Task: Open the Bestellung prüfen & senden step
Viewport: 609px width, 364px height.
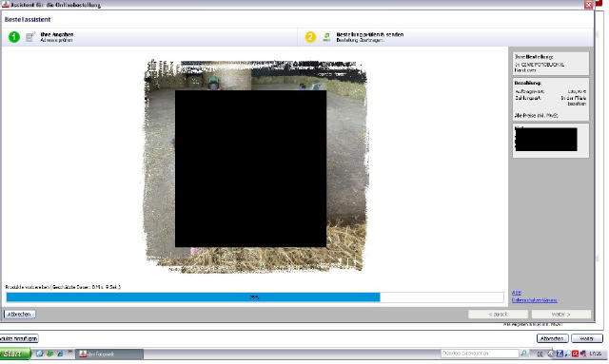Action: pos(446,37)
